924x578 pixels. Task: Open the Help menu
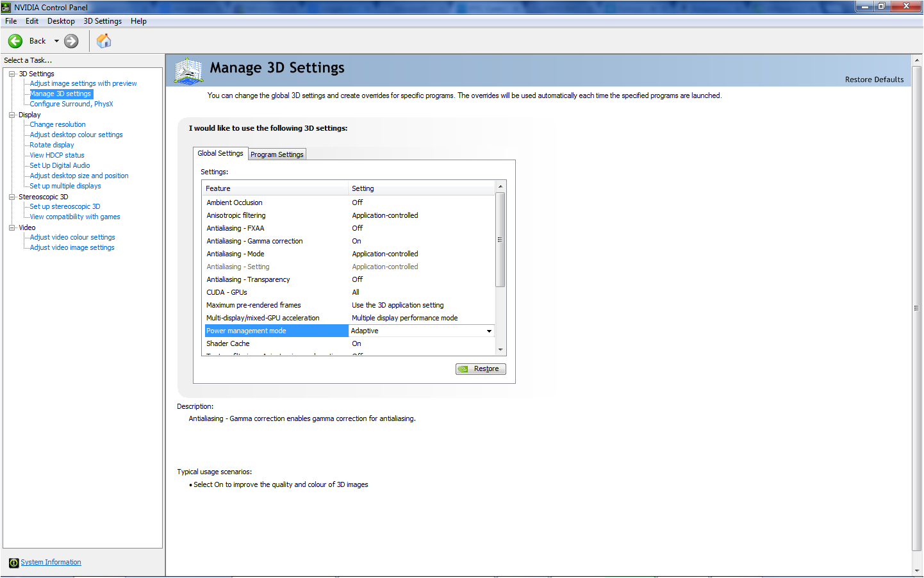click(x=138, y=21)
